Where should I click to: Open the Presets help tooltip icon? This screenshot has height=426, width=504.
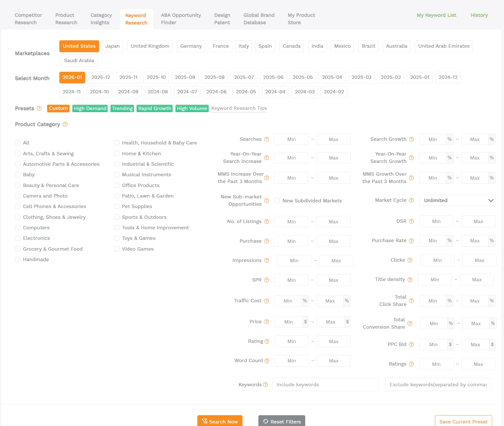click(39, 108)
